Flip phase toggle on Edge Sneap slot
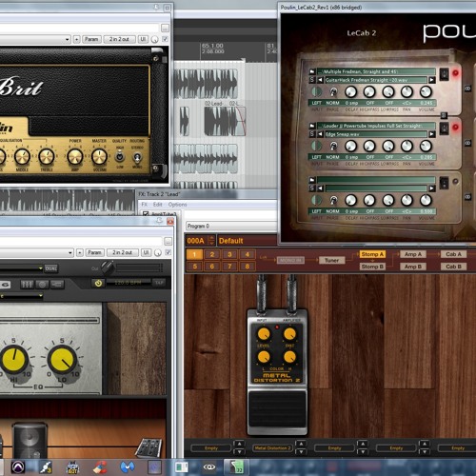Screen dimensions: 476x476 click(333, 146)
